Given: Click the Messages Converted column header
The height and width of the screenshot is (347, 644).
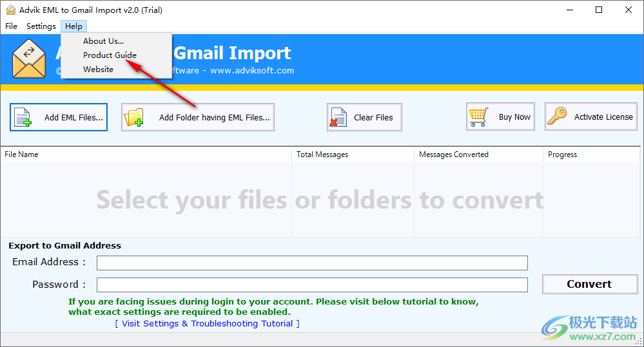Looking at the screenshot, I should click(x=478, y=155).
